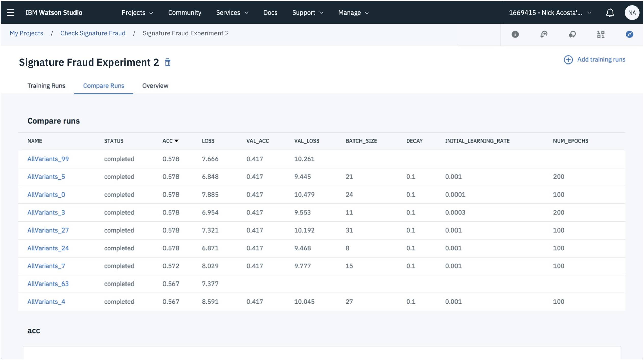Sort by the BATCH_SIZE column header

(361, 141)
